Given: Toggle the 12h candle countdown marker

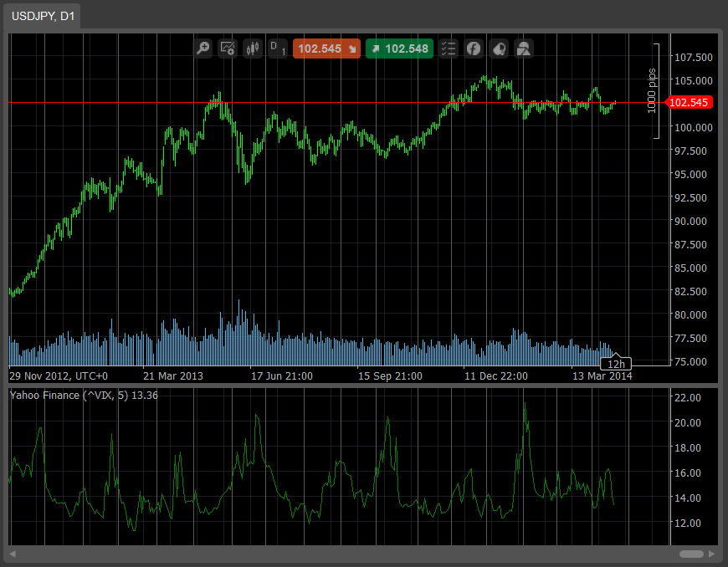Looking at the screenshot, I should (x=616, y=364).
